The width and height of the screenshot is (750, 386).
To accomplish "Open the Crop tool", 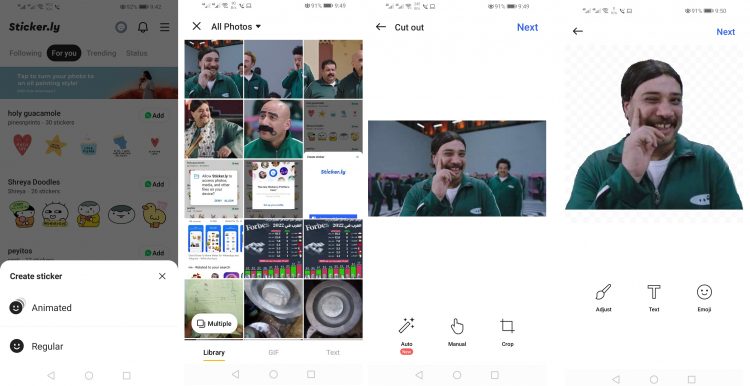I will click(507, 332).
